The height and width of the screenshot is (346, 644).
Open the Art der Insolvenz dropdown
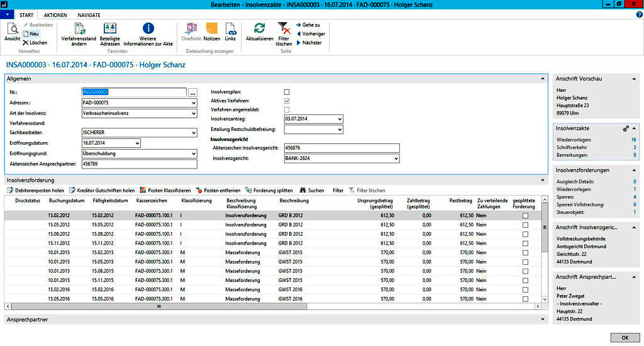193,113
